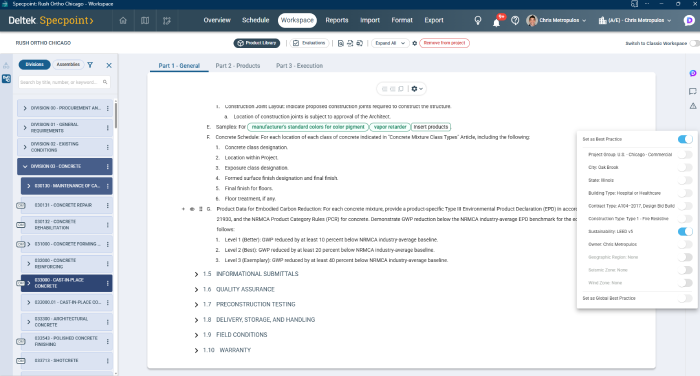Open Chris Metropulos user dropdown
The width and height of the screenshot is (700, 376).
(x=556, y=21)
